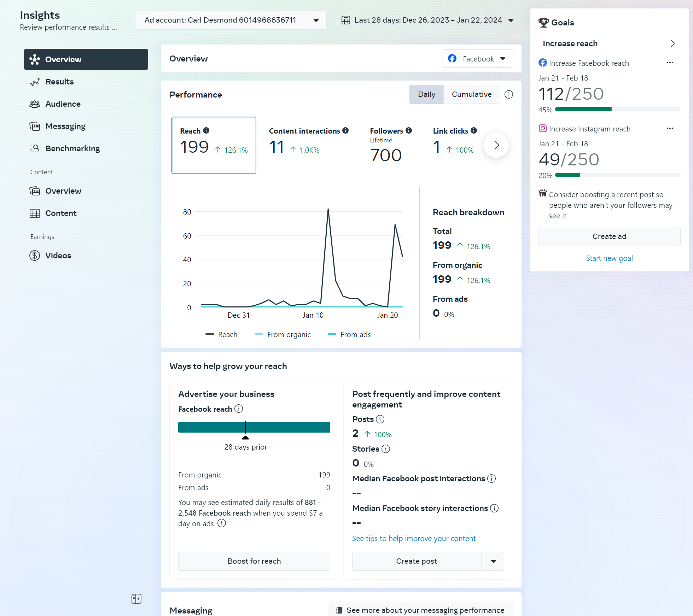Expand the Create post dropdown arrow

(494, 561)
